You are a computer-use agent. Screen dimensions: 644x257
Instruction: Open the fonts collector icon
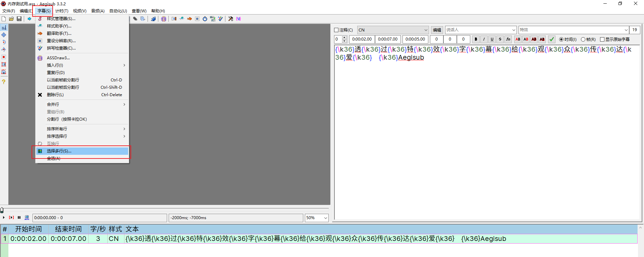tap(143, 19)
